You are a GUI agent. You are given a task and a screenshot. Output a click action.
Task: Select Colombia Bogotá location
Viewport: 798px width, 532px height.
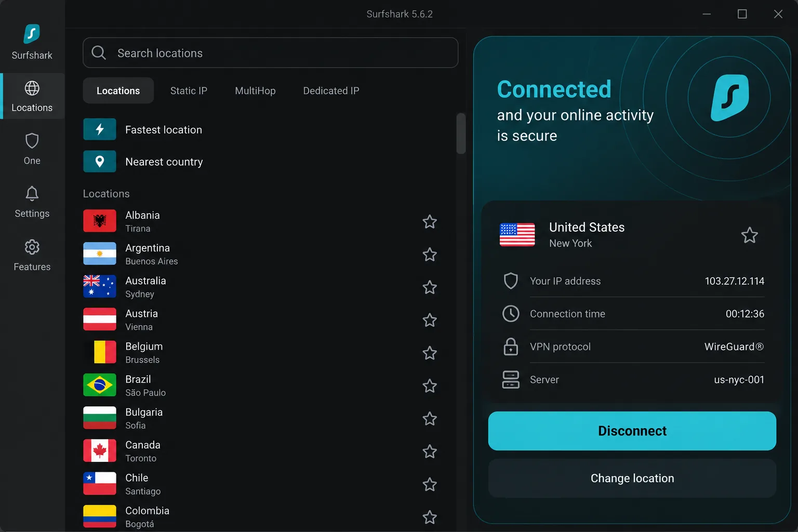260,517
